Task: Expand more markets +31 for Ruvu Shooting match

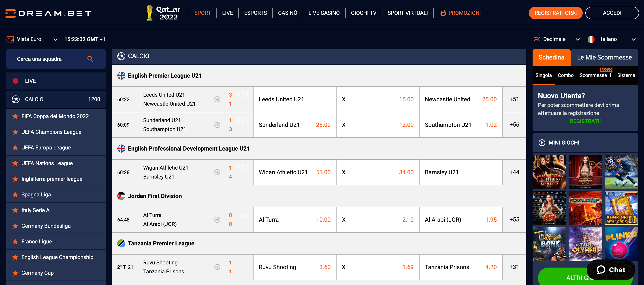Action: tap(514, 267)
